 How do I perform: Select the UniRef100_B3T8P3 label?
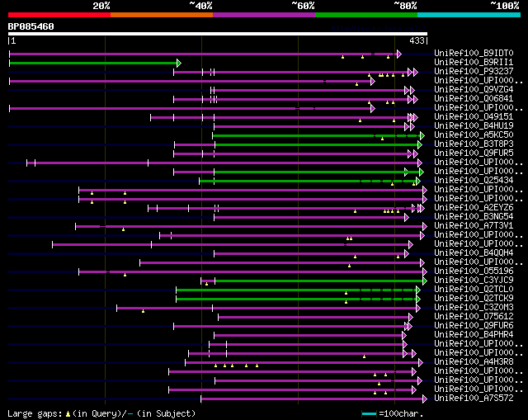474,144
